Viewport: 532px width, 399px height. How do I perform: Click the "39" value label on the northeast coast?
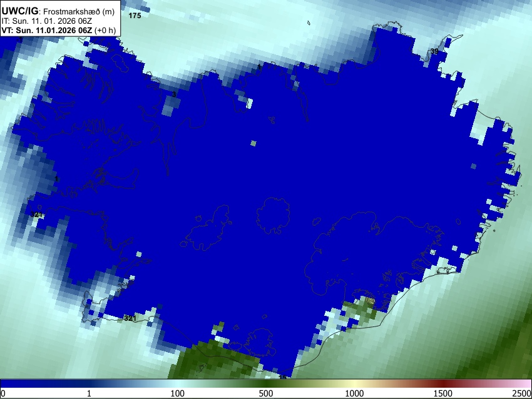coord(434,51)
